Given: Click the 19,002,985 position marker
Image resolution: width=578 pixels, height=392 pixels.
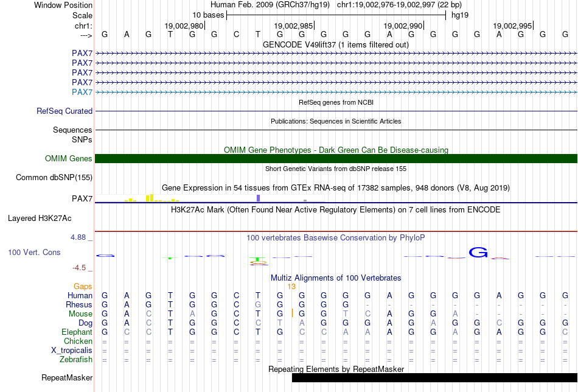Looking at the screenshot, I should (x=293, y=26).
